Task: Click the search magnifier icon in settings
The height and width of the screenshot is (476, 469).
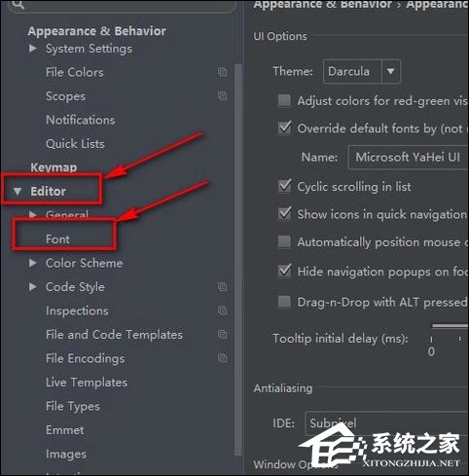Action: click(x=18, y=4)
